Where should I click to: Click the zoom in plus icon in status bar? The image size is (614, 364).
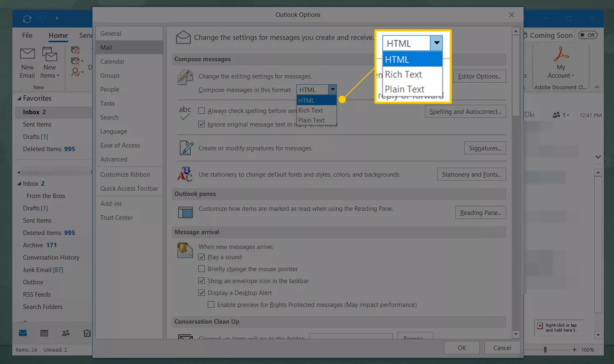575,350
